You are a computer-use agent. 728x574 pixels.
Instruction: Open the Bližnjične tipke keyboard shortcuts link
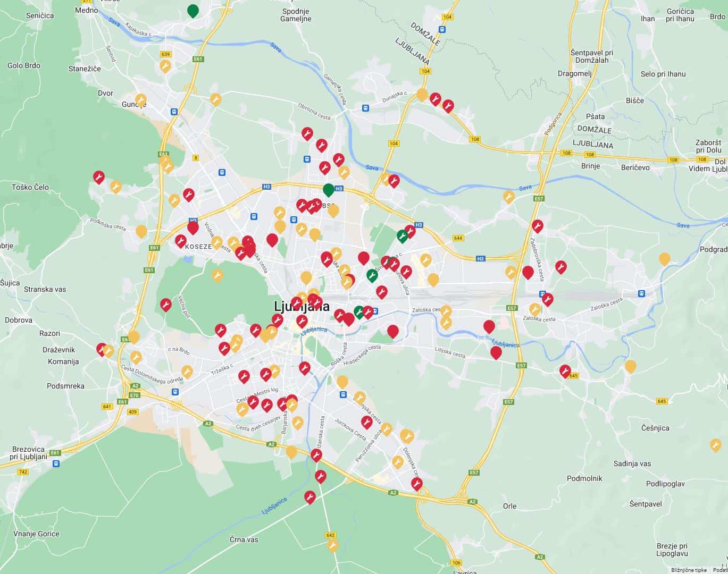click(x=689, y=570)
